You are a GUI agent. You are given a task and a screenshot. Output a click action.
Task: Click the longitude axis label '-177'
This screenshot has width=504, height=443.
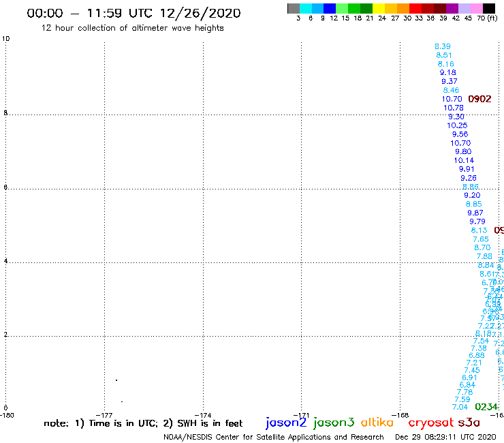pos(104,415)
